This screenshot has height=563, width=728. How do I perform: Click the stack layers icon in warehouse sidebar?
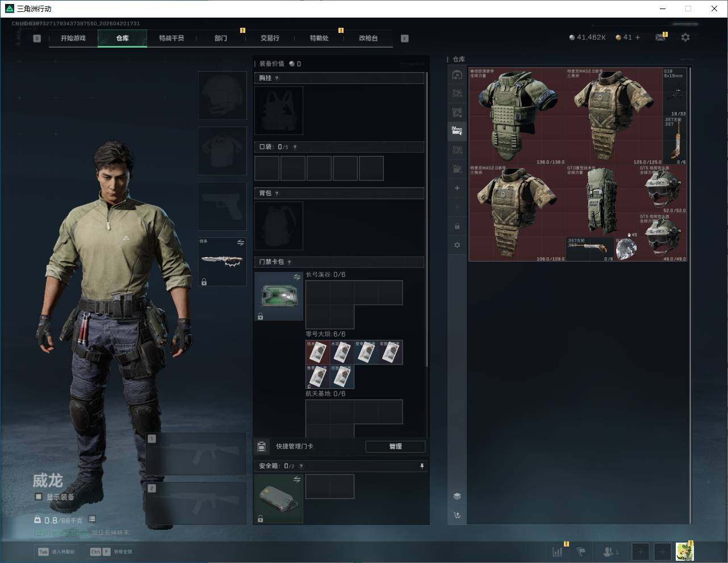tap(457, 496)
